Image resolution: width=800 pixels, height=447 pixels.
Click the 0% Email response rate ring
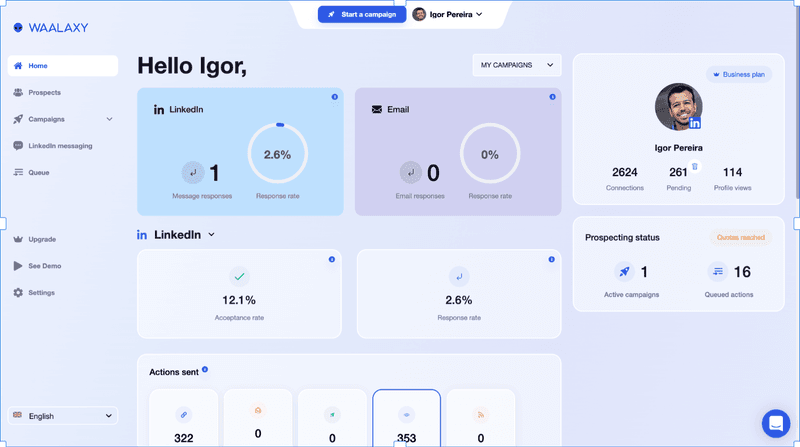click(x=490, y=154)
